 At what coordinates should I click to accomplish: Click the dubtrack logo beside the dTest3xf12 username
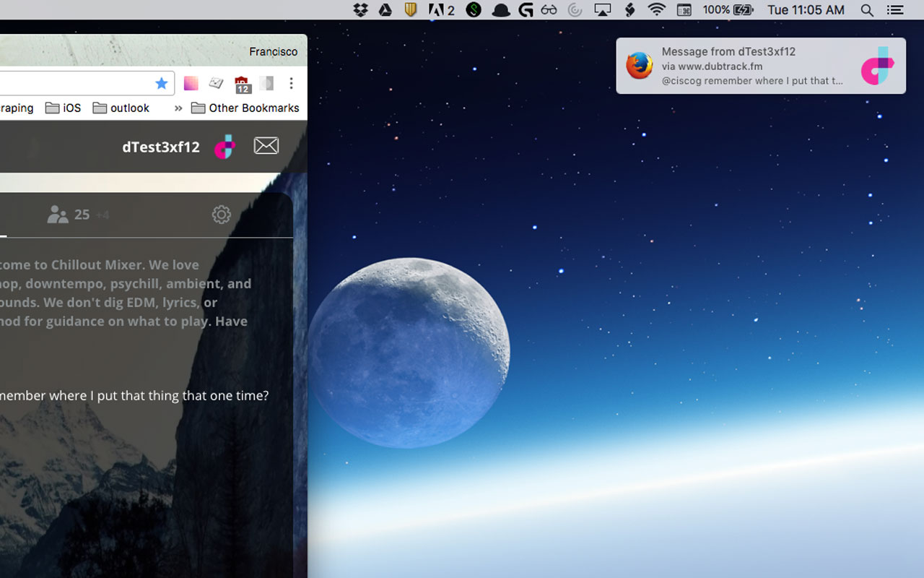pos(225,147)
